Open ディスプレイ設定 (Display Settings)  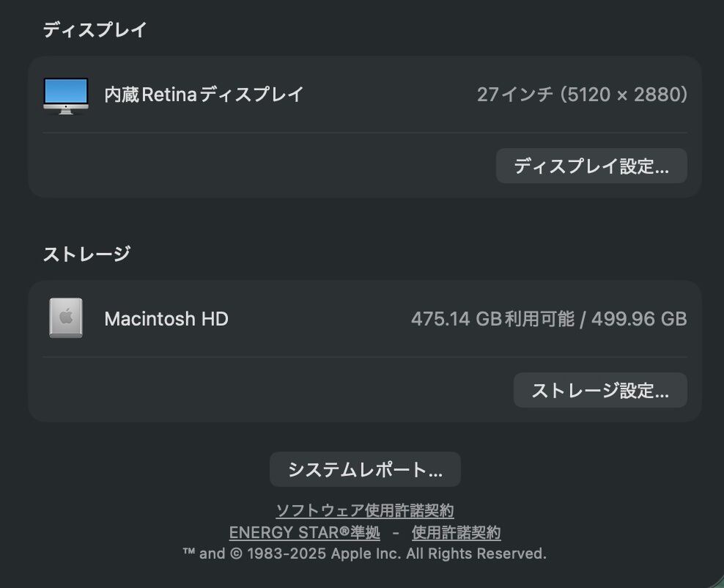point(591,166)
